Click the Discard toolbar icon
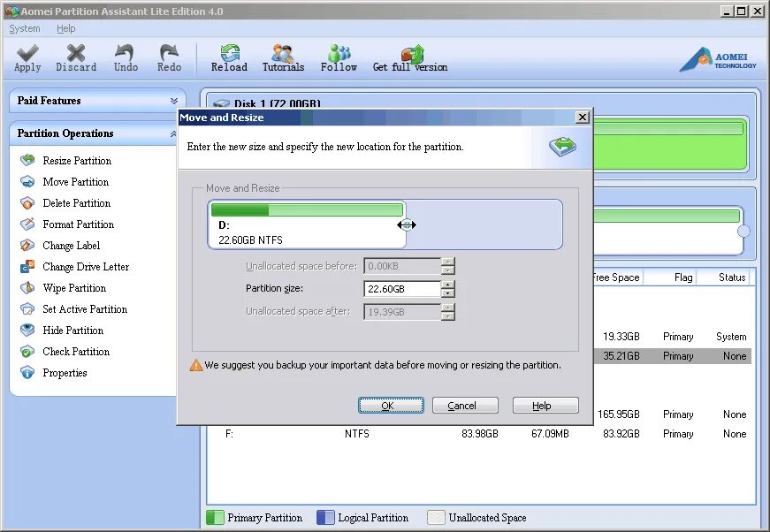Viewport: 770px width, 532px height. (x=76, y=52)
